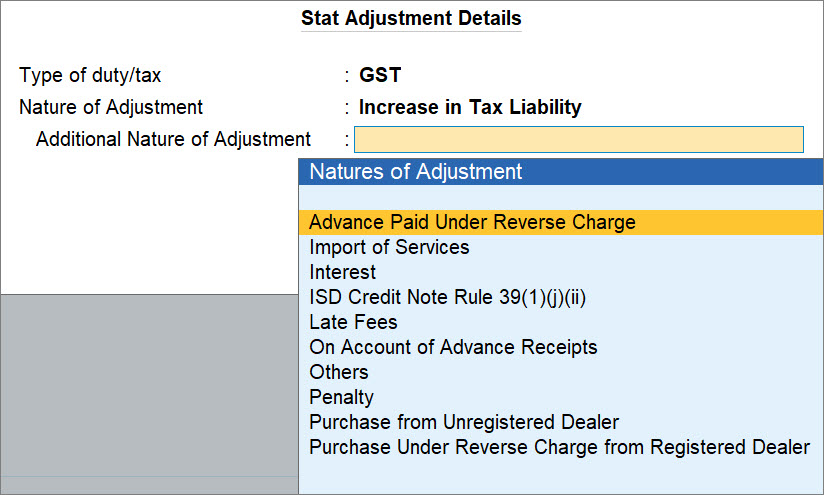Click the Stat Adjustment Details title
Image resolution: width=824 pixels, height=495 pixels.
point(411,18)
